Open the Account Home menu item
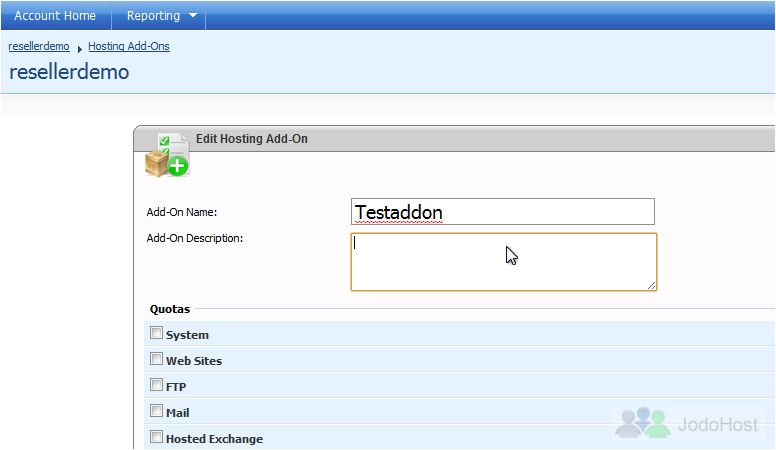This screenshot has height=450, width=776. (55, 15)
